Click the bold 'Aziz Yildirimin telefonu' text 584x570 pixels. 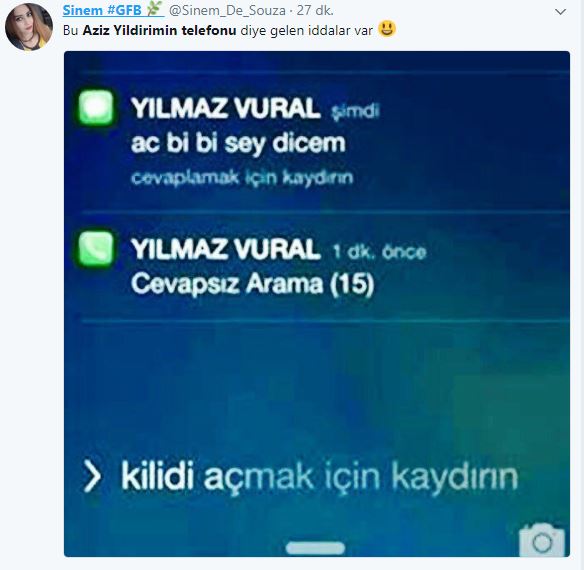click(x=159, y=30)
